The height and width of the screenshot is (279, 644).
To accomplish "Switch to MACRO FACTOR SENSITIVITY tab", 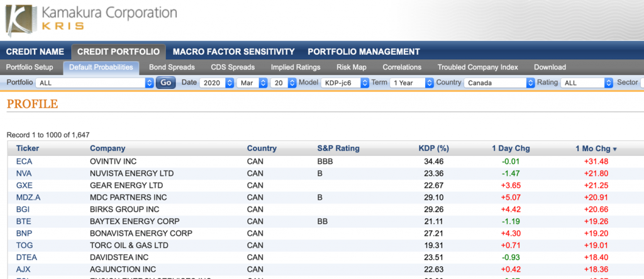I will [234, 52].
